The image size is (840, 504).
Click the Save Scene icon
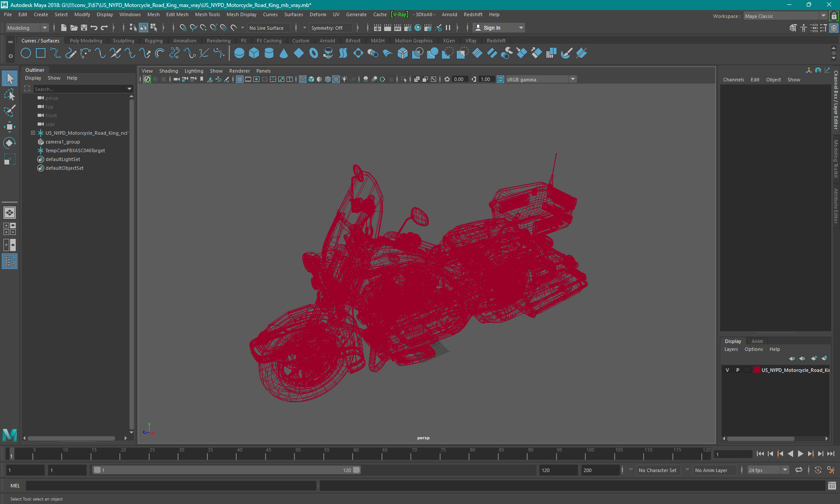click(x=84, y=28)
